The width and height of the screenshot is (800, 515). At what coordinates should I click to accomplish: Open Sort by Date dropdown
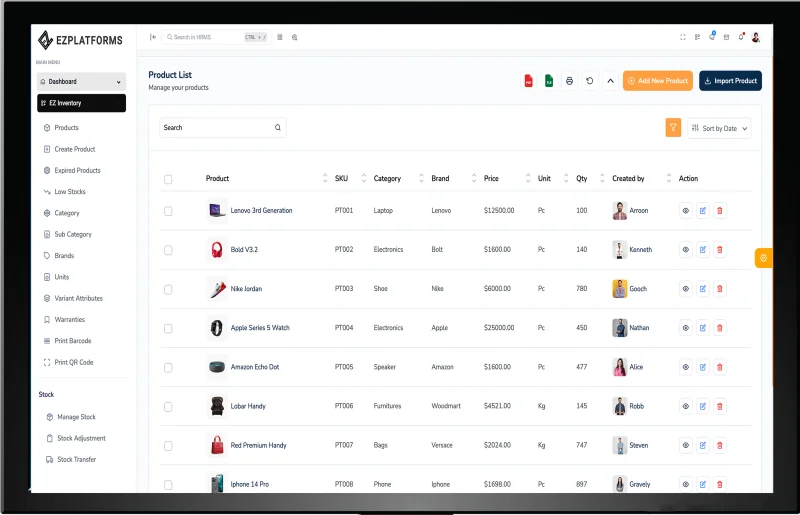point(719,128)
